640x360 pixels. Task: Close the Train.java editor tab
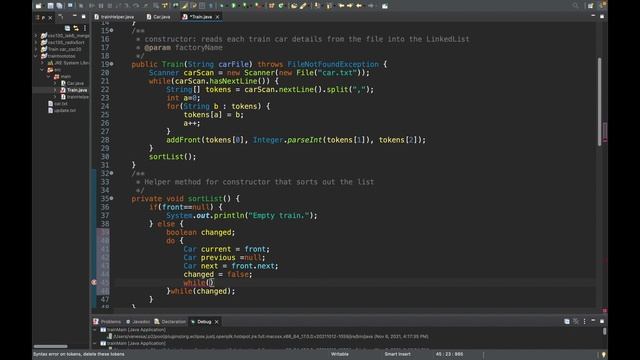pyautogui.click(x=218, y=17)
